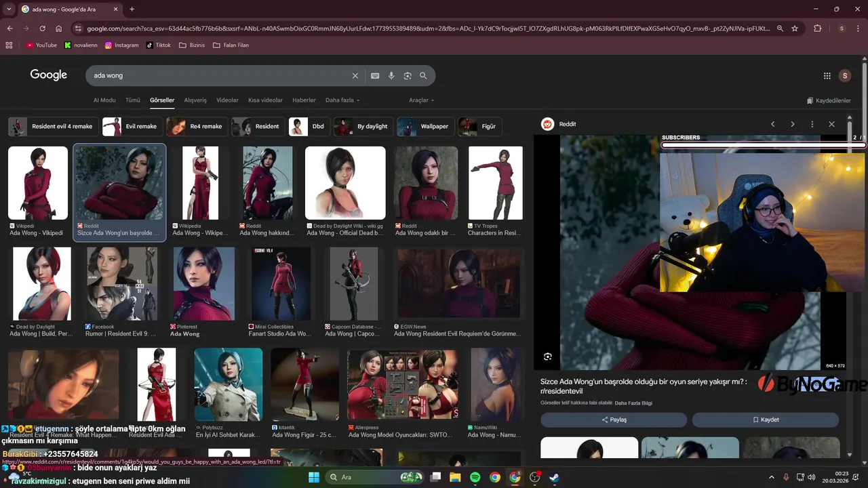Screen dimensions: 868x488
Task: Open Vikipedi Ada Wong image thumbnail
Action: (x=38, y=183)
